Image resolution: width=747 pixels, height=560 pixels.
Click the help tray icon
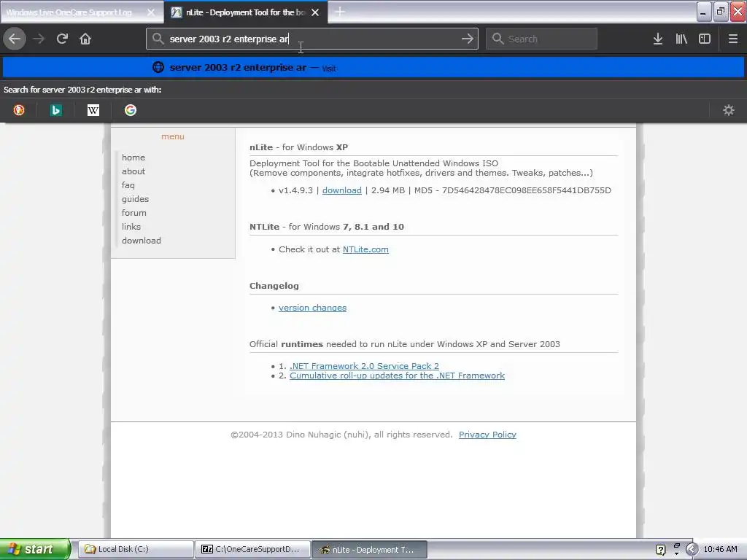pyautogui.click(x=660, y=550)
